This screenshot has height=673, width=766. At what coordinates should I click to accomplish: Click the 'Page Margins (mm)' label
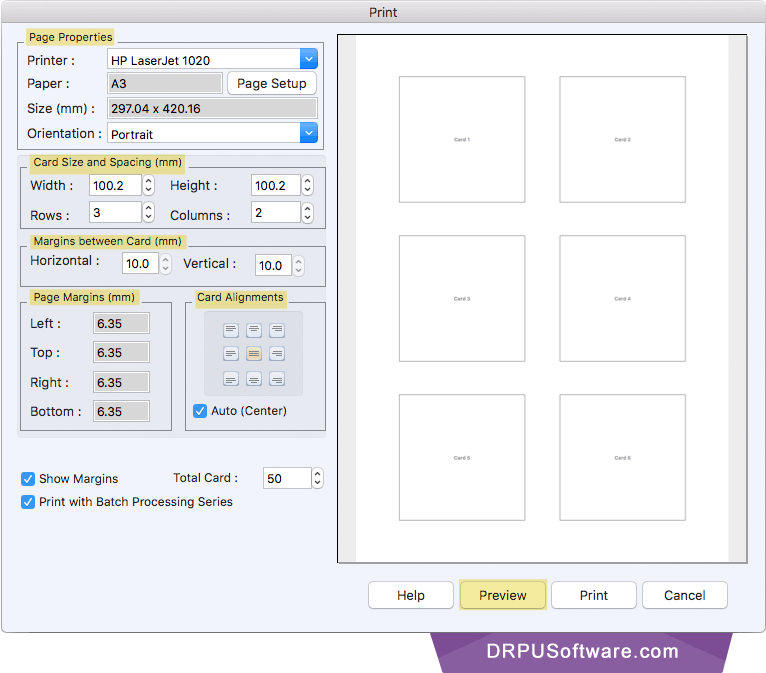[84, 297]
